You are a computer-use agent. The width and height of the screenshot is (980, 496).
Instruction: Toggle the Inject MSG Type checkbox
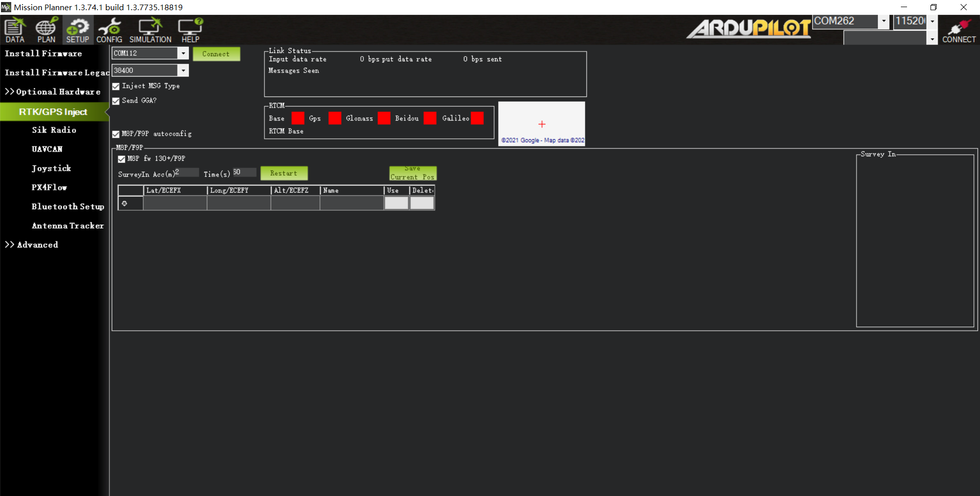[x=116, y=86]
